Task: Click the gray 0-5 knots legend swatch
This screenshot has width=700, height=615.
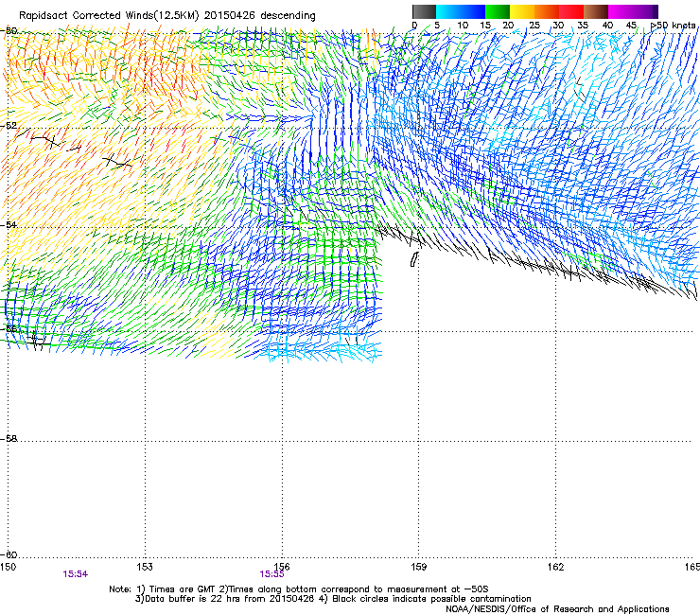Action: [424, 11]
